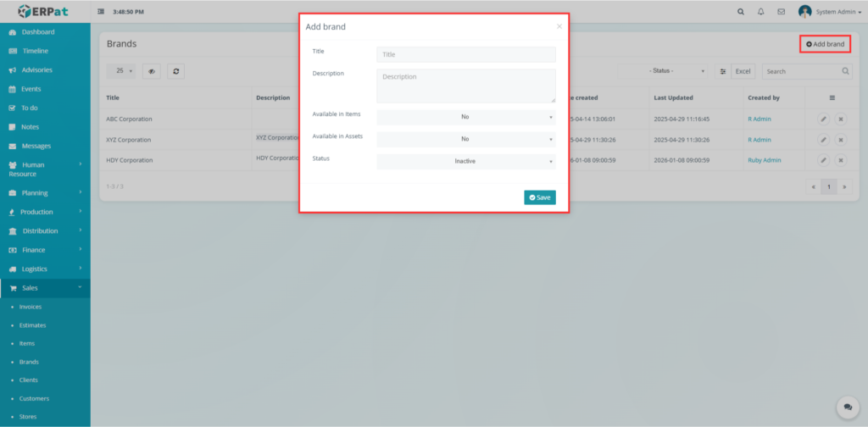
Task: Close the Add brand dialog
Action: (x=559, y=26)
